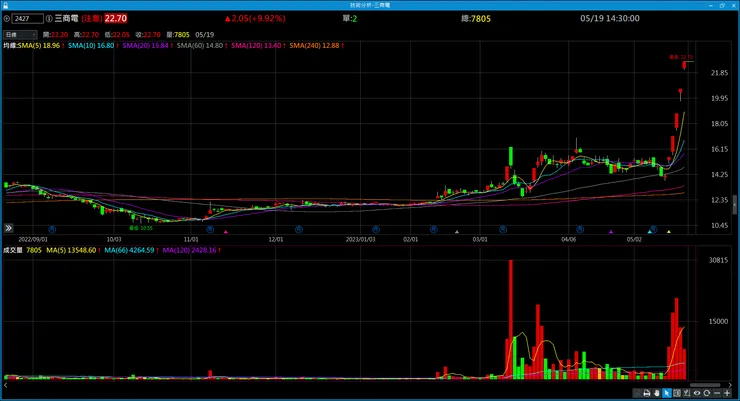The height and width of the screenshot is (401, 740).
Task: Click the 21.85 price axis label
Action: 719,73
